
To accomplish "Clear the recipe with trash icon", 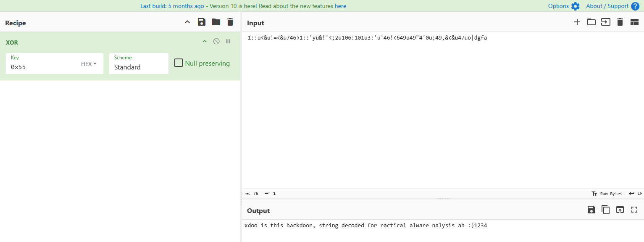I will pos(230,22).
